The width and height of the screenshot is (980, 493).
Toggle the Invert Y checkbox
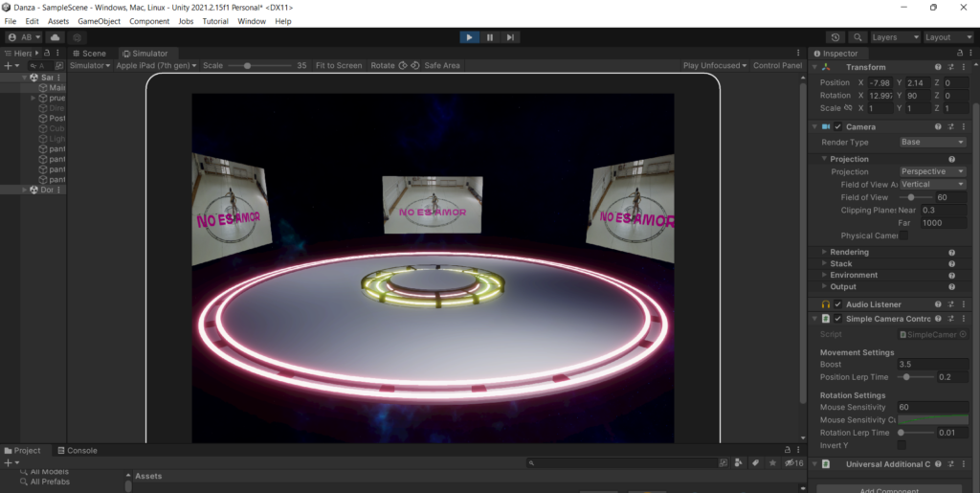click(x=902, y=445)
